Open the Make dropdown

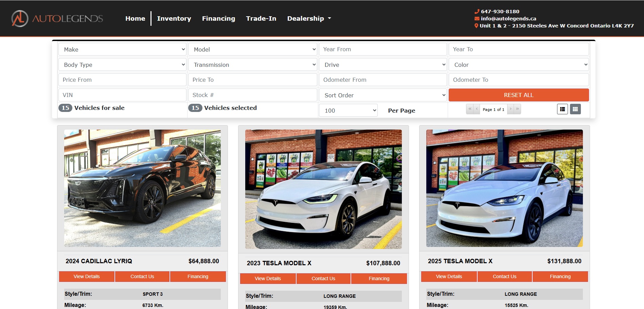(122, 50)
